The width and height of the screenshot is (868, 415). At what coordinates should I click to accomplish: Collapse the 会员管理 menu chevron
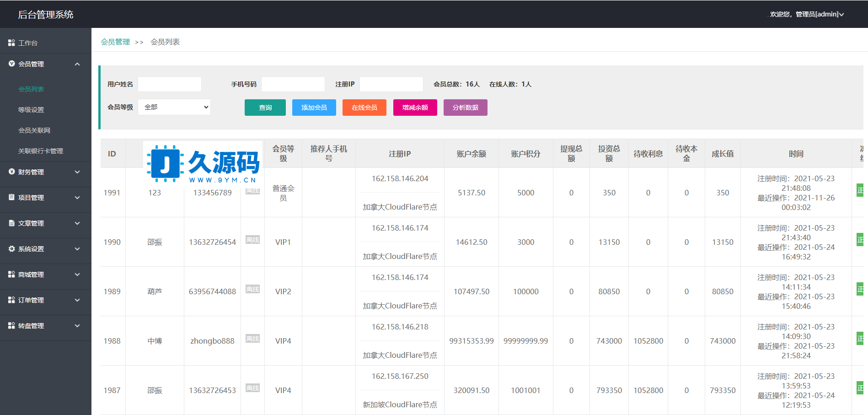tap(77, 64)
